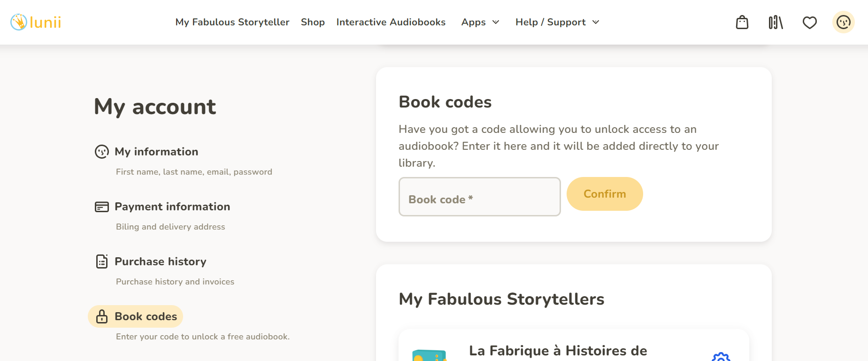868x361 pixels.
Task: Select Payment information in account sidebar
Action: [x=172, y=207]
